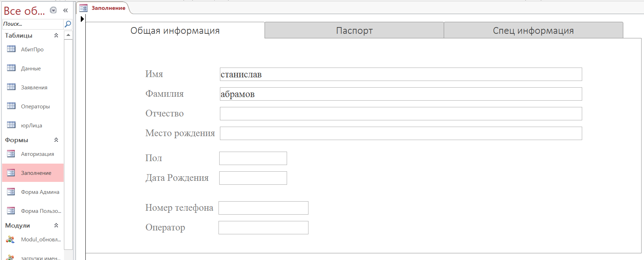Switch to the Спец информация tab
This screenshot has height=260, width=644.
pyautogui.click(x=533, y=31)
